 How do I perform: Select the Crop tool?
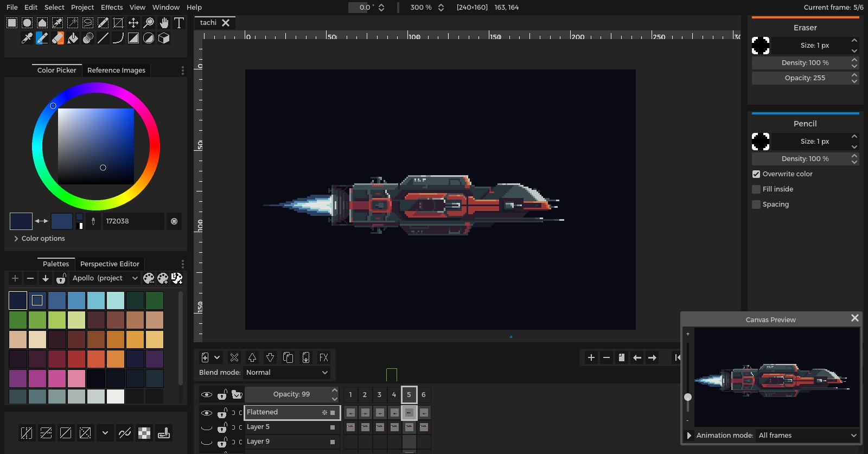tap(118, 23)
